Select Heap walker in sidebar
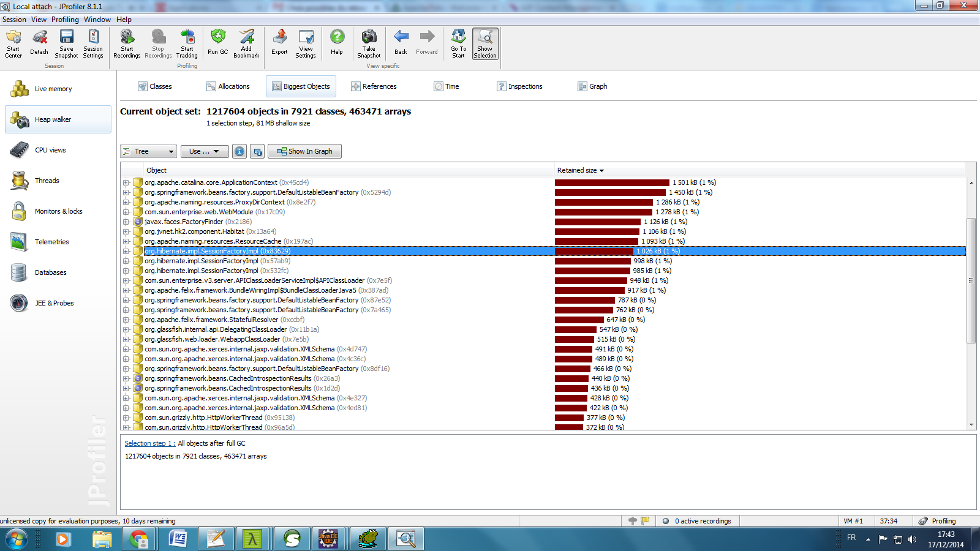This screenshot has height=551, width=980. (58, 119)
